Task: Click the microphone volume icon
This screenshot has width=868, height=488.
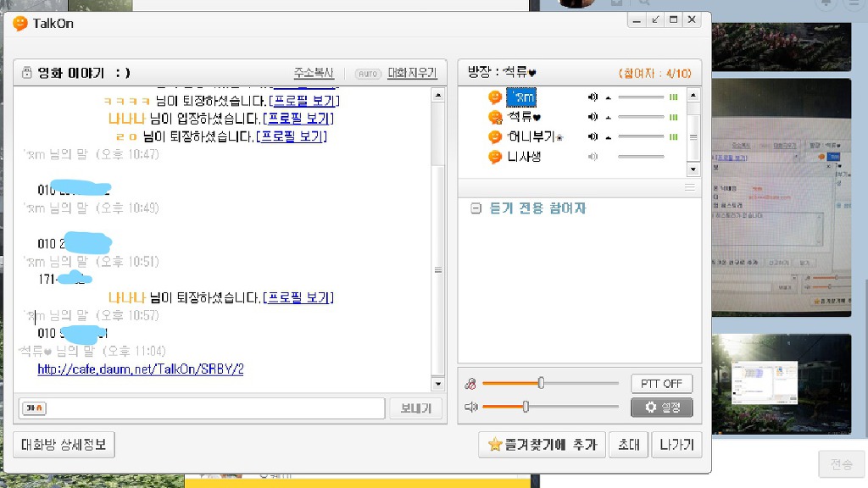Action: 470,384
